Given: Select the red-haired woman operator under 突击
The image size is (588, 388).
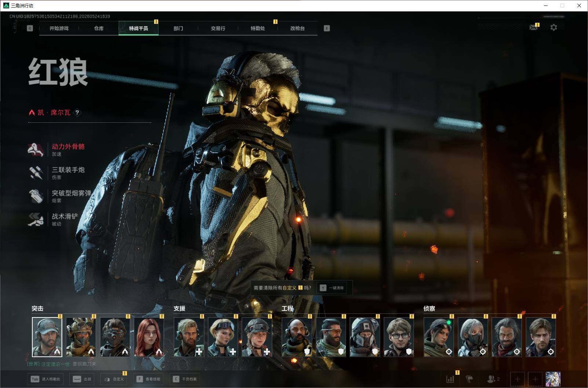Looking at the screenshot, I should click(x=149, y=337).
